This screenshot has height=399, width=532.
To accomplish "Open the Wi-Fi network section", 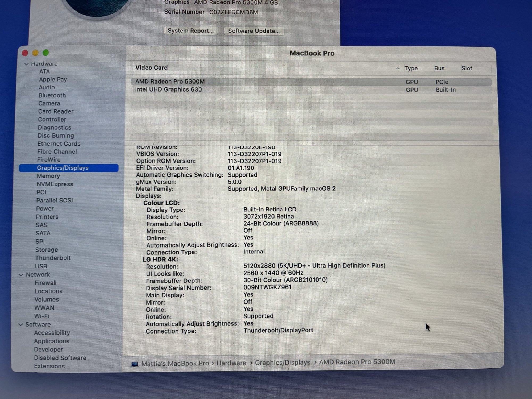I will point(42,316).
